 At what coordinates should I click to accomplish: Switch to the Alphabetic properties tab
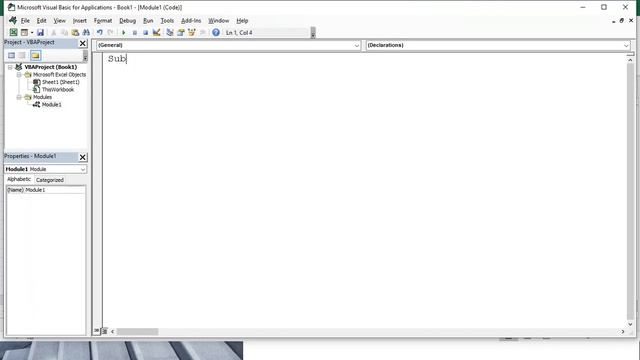tap(19, 180)
